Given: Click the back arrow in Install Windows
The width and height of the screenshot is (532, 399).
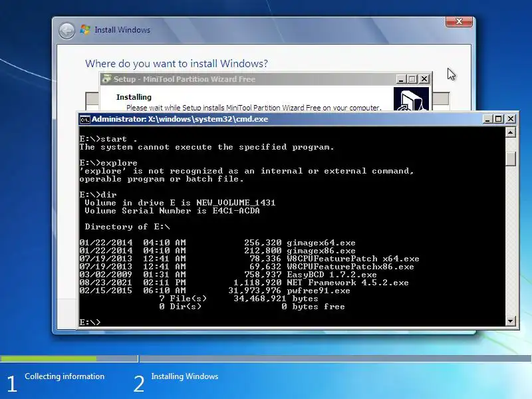Looking at the screenshot, I should 67,31.
